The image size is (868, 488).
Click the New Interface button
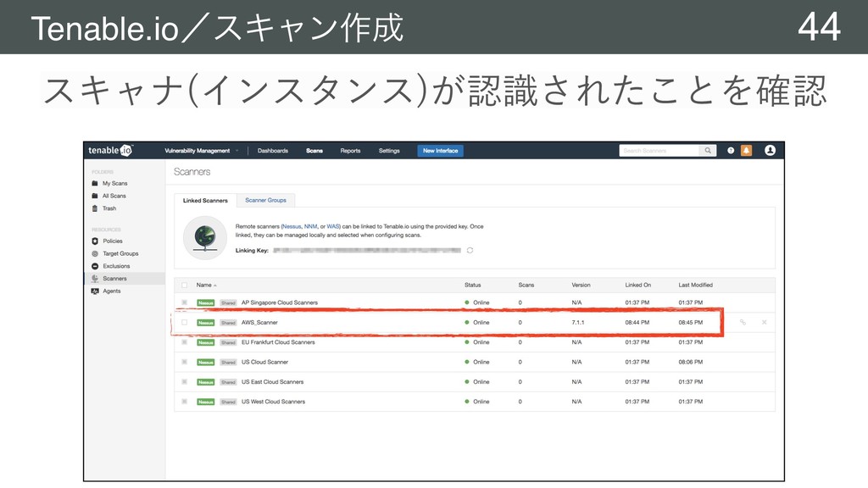tap(440, 151)
